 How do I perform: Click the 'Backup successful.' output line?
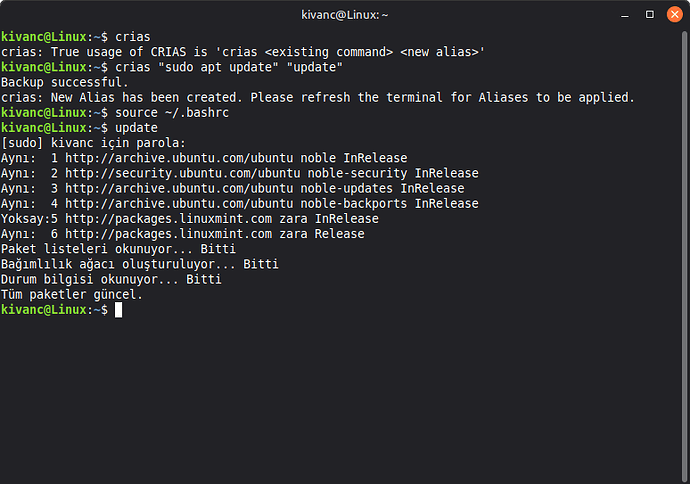pyautogui.click(x=65, y=82)
